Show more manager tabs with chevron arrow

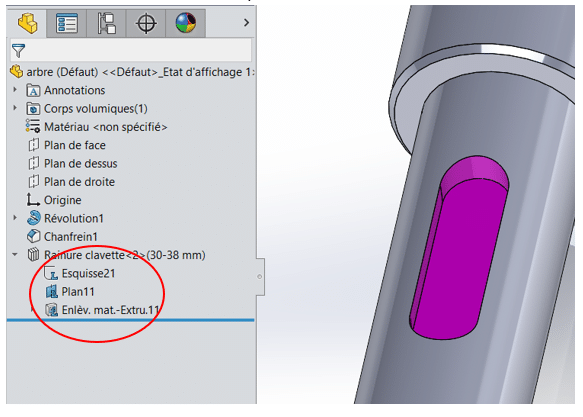(246, 23)
